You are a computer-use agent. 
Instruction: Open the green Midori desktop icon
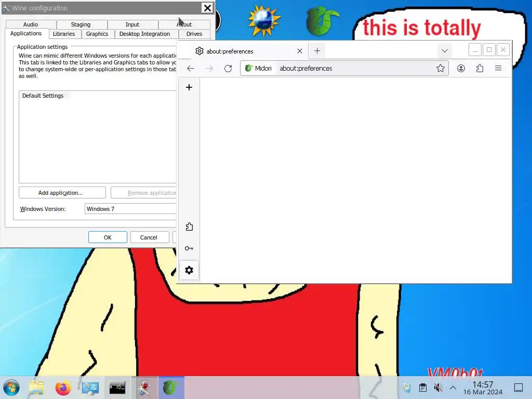[x=322, y=21]
